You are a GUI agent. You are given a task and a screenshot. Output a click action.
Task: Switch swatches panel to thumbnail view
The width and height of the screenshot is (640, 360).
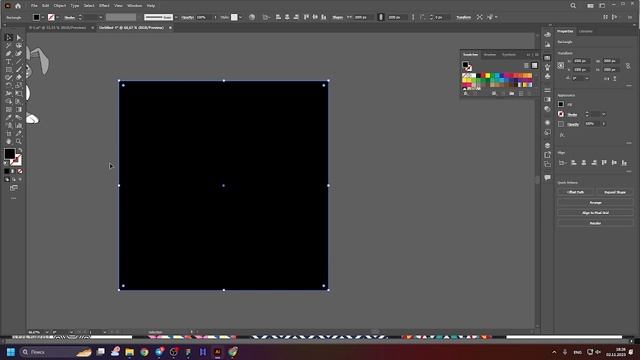coord(534,65)
